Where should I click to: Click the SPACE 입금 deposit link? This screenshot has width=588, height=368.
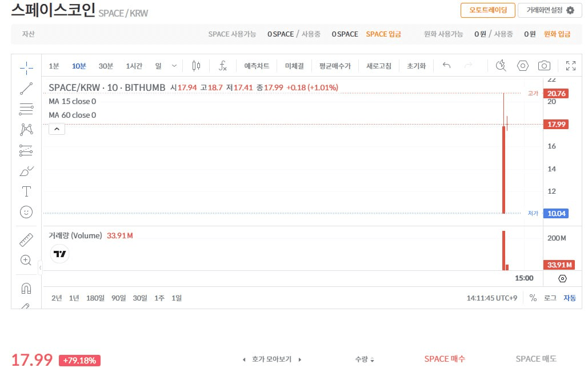(383, 34)
